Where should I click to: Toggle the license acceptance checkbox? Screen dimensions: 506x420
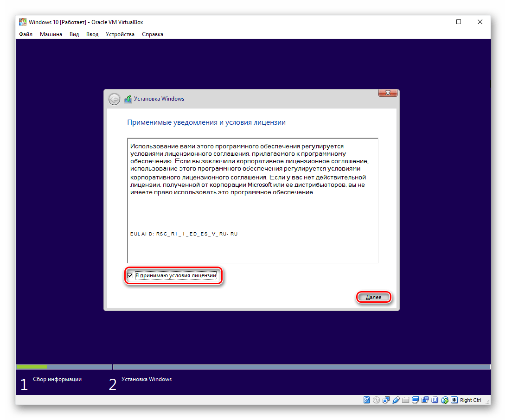[130, 275]
